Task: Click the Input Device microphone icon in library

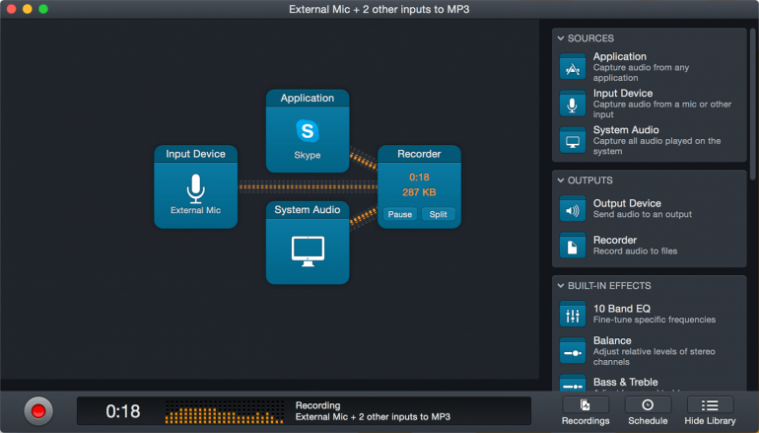Action: pos(573,104)
